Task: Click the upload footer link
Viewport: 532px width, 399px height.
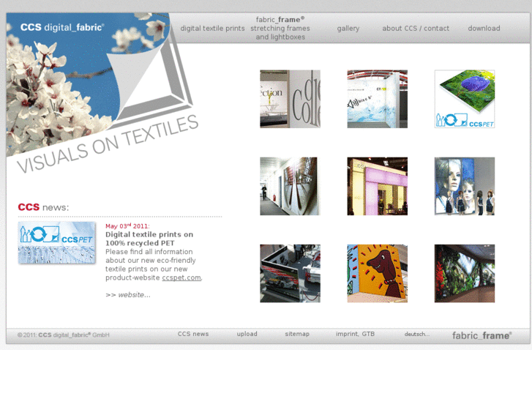Action: [247, 335]
